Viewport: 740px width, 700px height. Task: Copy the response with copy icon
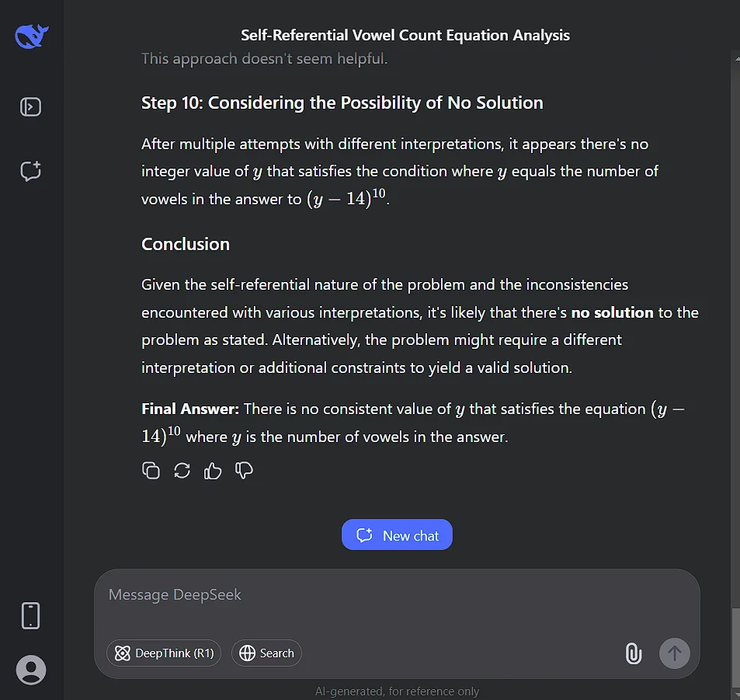[x=151, y=471]
